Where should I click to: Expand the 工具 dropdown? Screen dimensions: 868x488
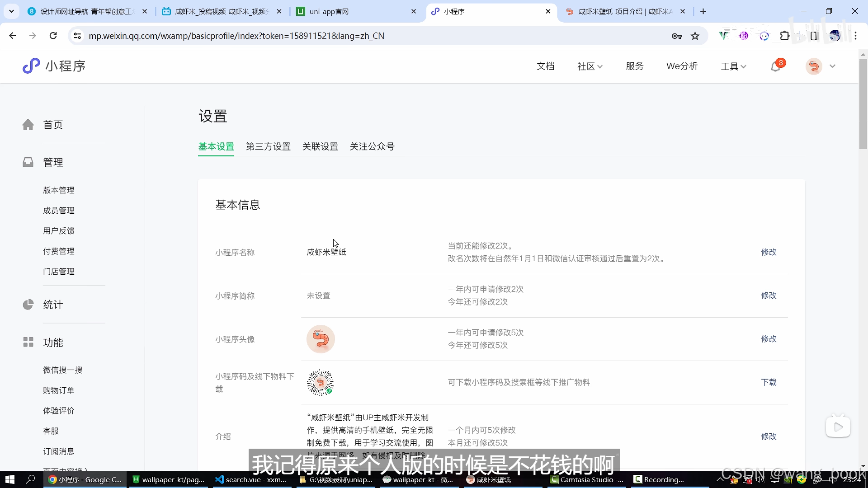[x=733, y=66]
